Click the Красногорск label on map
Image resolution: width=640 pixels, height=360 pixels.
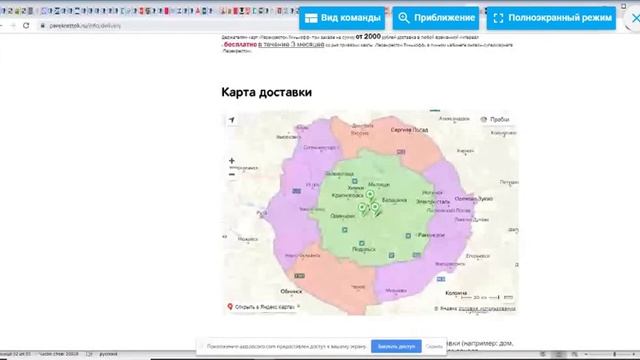pos(347,196)
